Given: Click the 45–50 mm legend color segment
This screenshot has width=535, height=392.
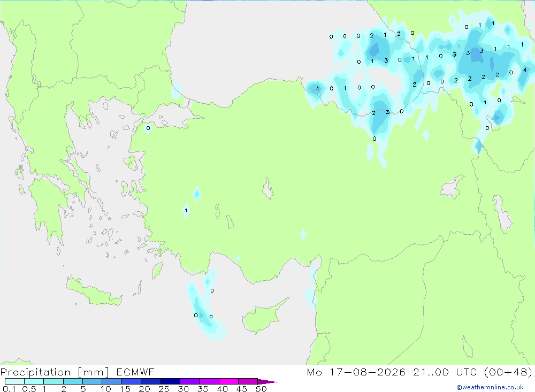Looking at the screenshot, I should [x=248, y=381].
